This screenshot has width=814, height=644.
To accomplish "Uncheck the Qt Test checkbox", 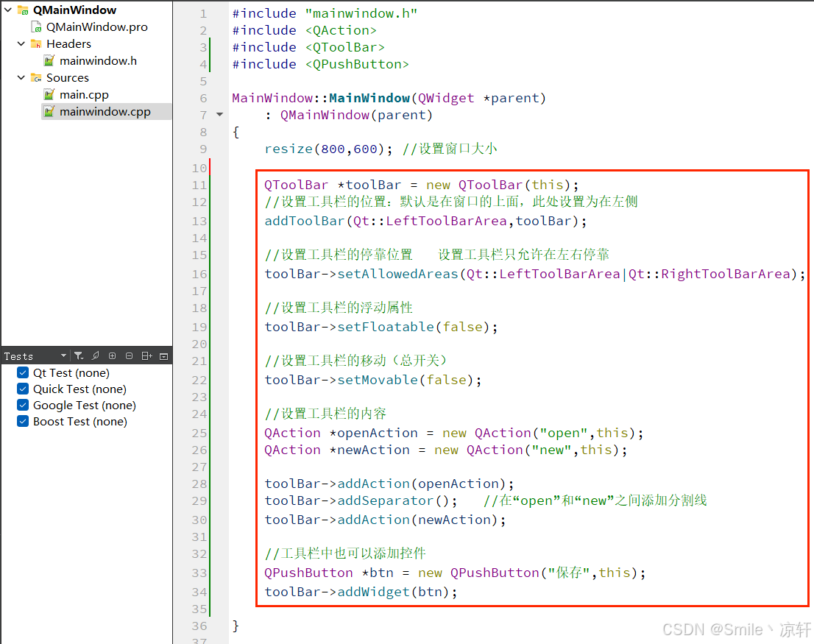I will point(23,372).
